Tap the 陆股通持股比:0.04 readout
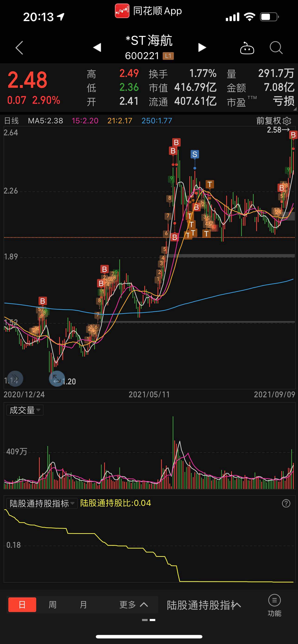Image resolution: width=298 pixels, height=644 pixels. tap(116, 503)
